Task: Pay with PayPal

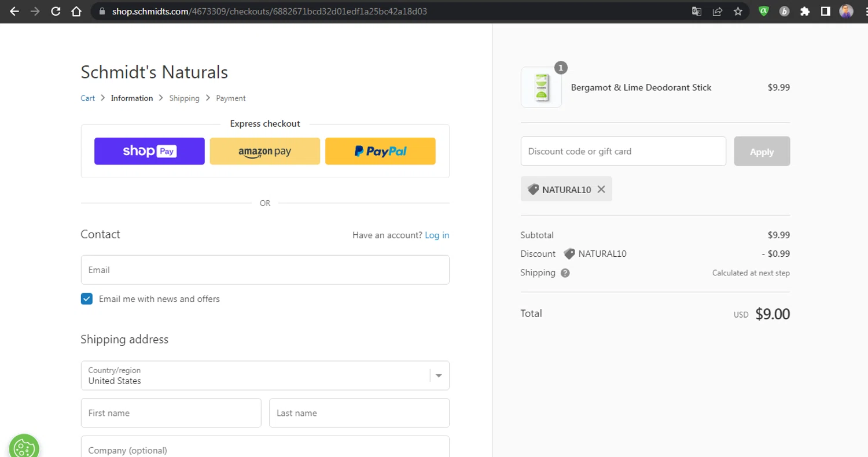Action: point(380,151)
